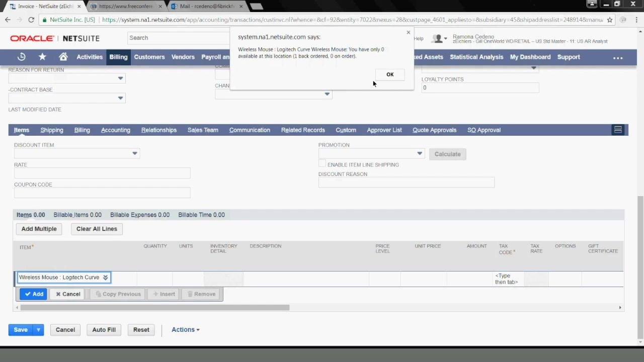
Task: Reload the current browser page
Action: pos(31,20)
